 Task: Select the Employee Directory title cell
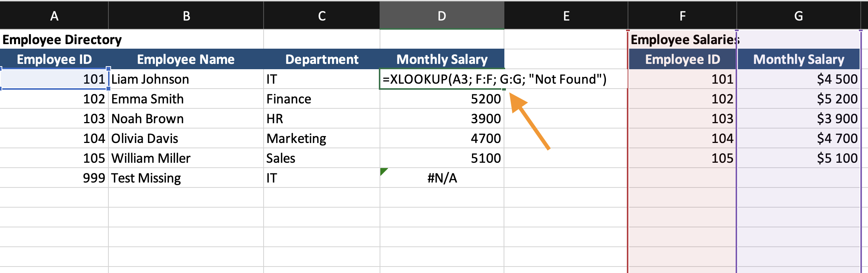[62, 40]
